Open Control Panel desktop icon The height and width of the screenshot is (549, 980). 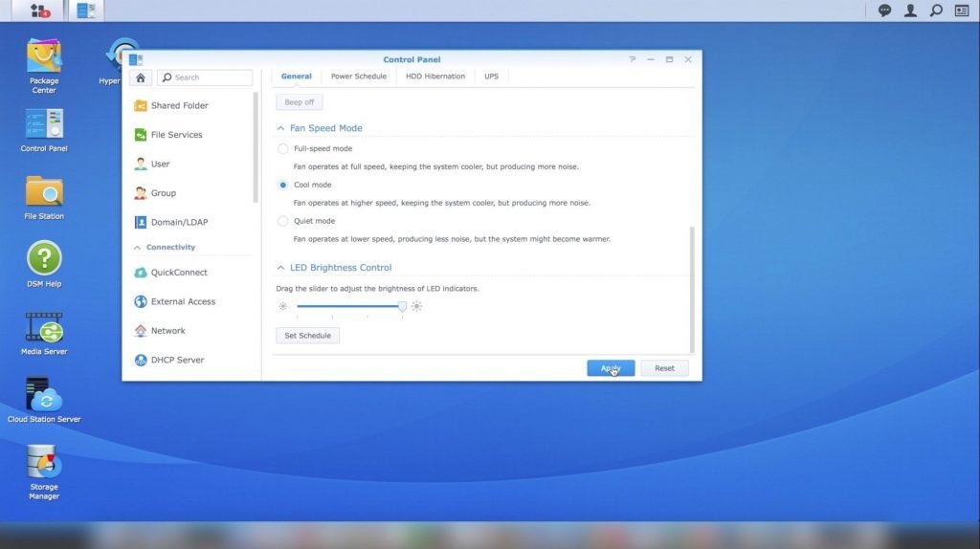click(x=44, y=130)
